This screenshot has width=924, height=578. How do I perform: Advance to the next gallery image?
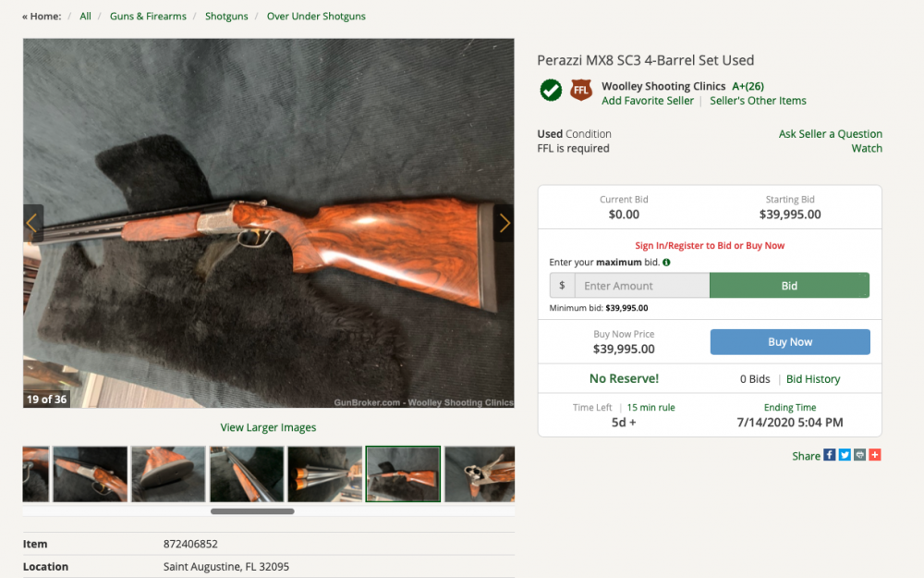pos(505,223)
